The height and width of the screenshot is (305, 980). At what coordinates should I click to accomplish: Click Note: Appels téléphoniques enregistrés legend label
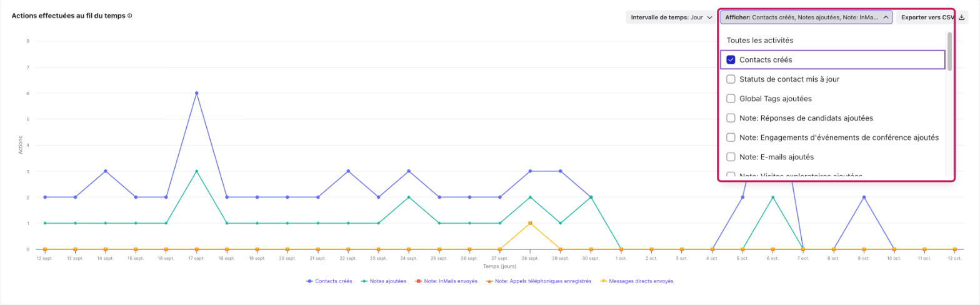click(x=543, y=281)
